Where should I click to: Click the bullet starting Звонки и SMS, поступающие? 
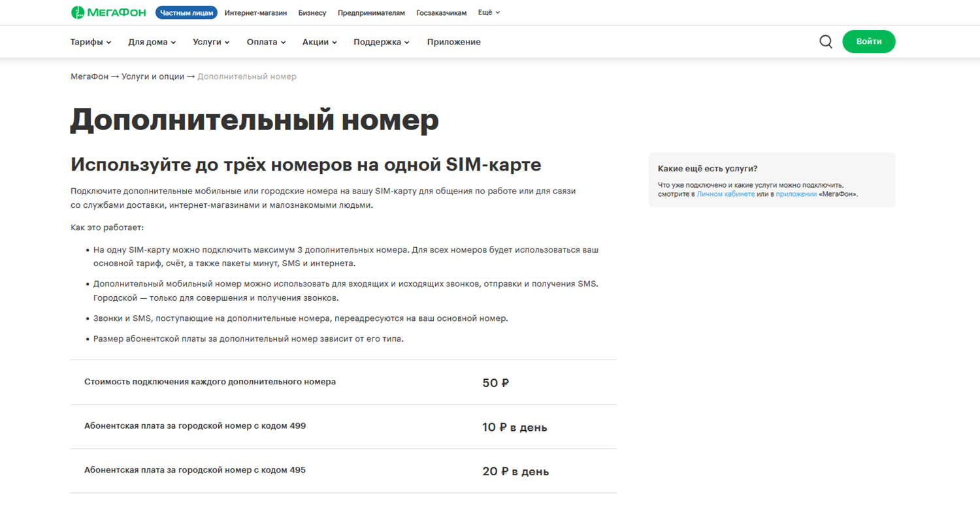(x=301, y=318)
